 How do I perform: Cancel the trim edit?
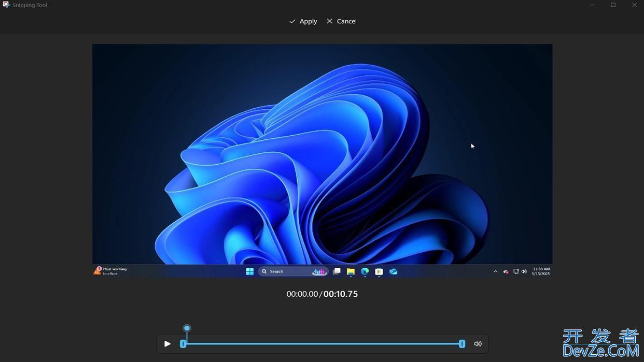[x=341, y=21]
